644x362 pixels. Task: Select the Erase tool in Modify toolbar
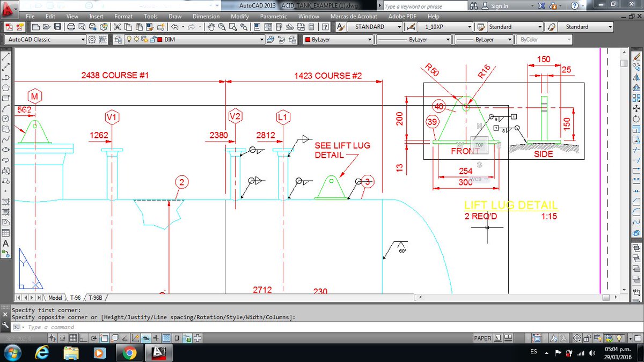point(638,56)
